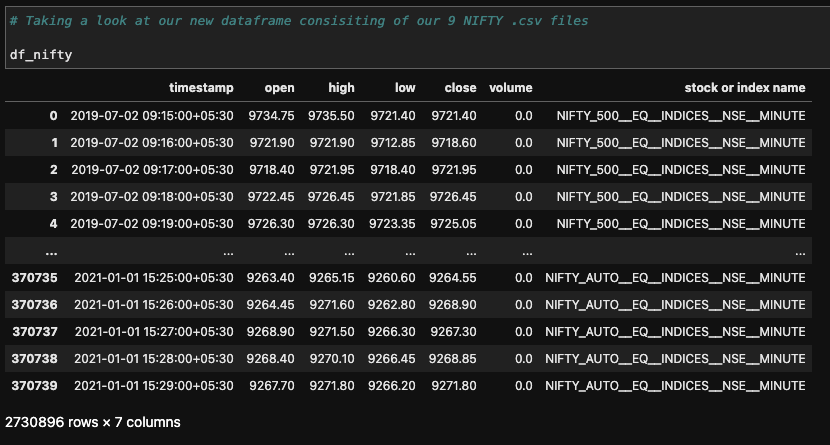The image size is (830, 445).
Task: Click the df_nifty code line
Action: [x=42, y=53]
